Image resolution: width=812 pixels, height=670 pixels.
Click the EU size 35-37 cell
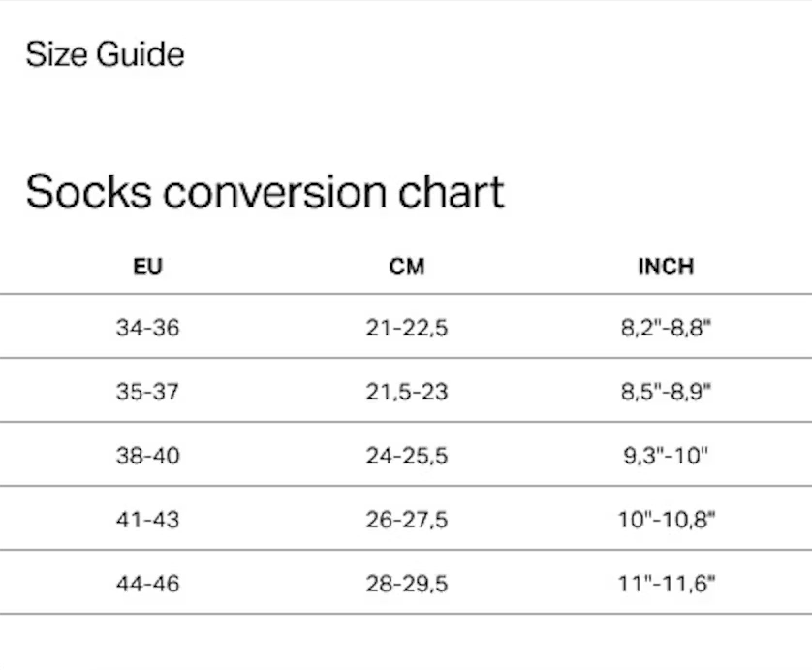[148, 392]
